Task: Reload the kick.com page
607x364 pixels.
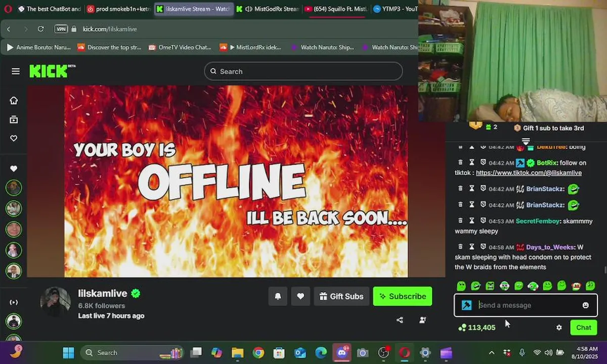Action: (x=40, y=29)
